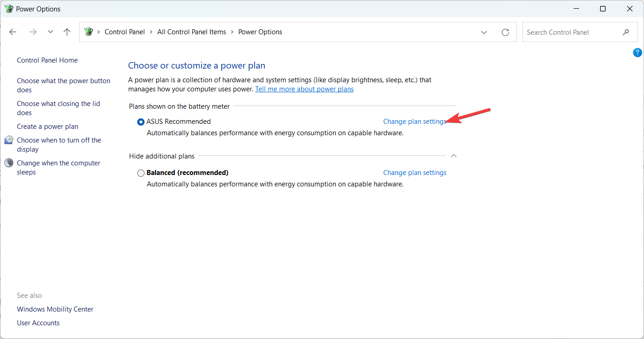
Task: Open the blue help question icon
Action: tap(638, 53)
